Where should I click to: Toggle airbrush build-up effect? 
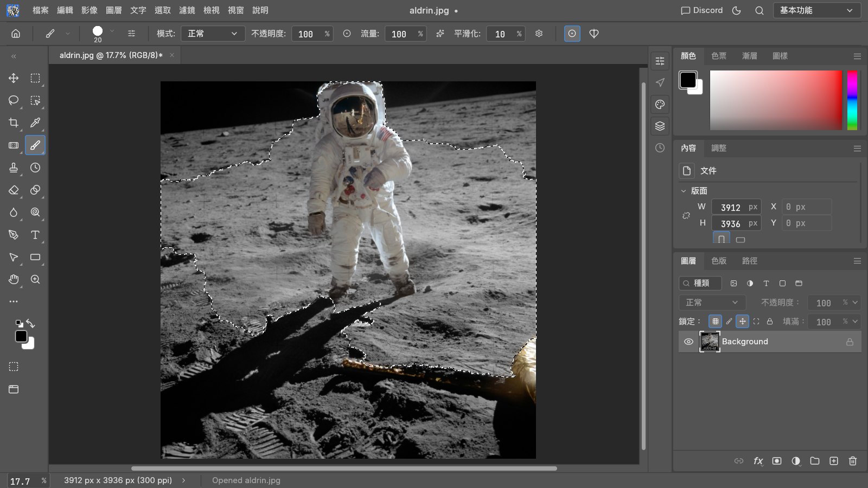click(440, 34)
